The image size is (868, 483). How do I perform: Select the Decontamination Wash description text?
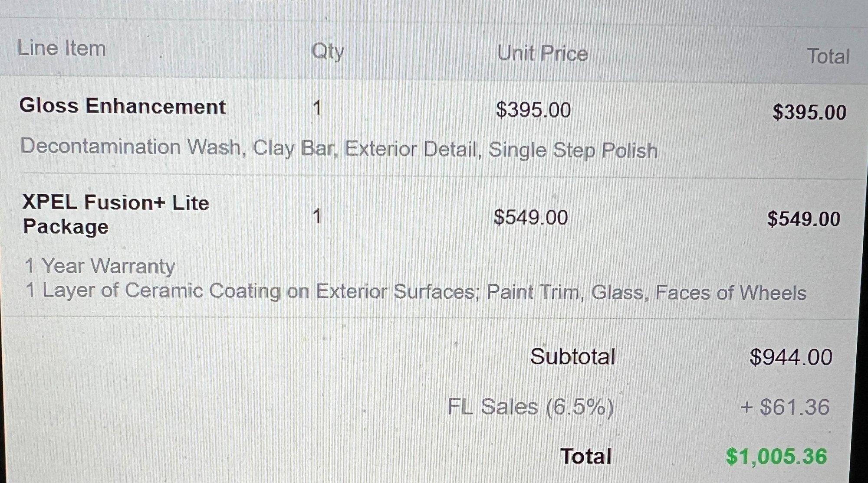[339, 149]
